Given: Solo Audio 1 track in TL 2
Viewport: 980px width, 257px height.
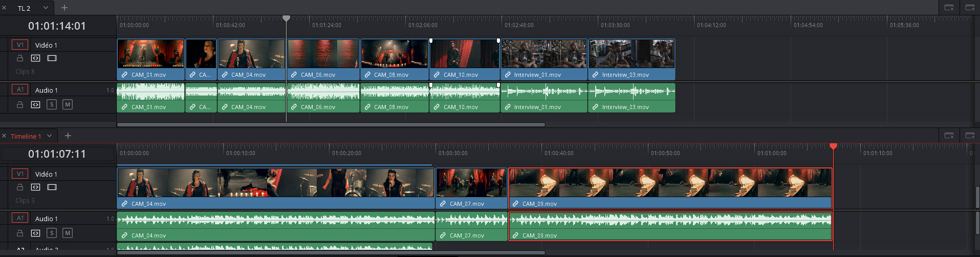Looking at the screenshot, I should (52, 104).
